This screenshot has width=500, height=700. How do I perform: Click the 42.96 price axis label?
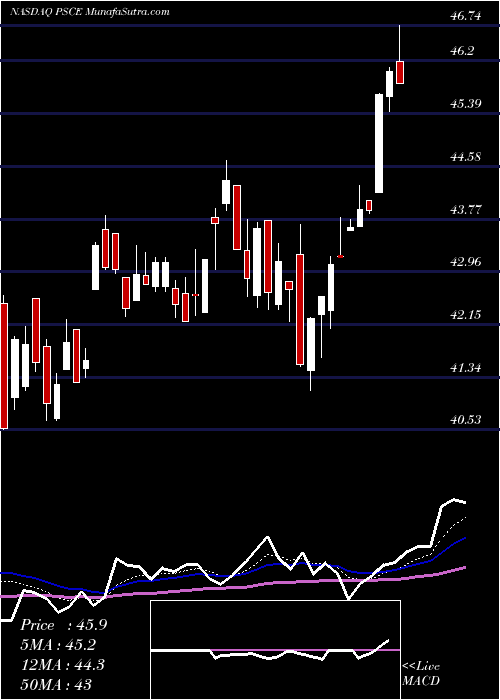[x=466, y=262]
